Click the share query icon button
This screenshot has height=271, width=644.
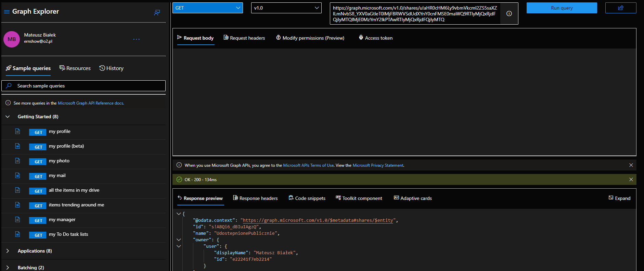[x=621, y=8]
